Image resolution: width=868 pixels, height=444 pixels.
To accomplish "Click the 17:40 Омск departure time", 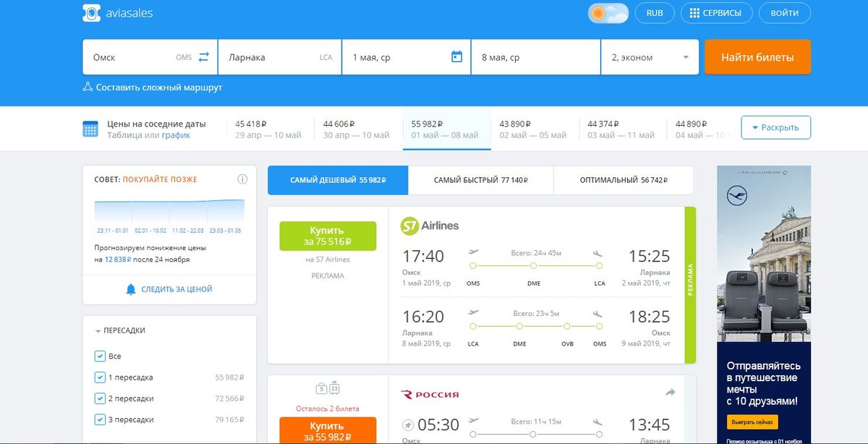I will tap(423, 256).
